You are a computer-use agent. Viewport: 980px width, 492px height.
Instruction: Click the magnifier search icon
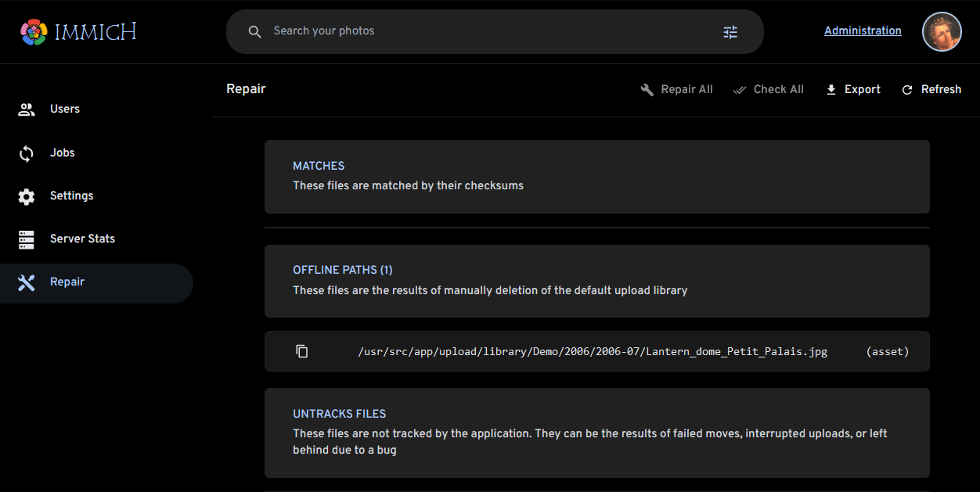(x=254, y=32)
